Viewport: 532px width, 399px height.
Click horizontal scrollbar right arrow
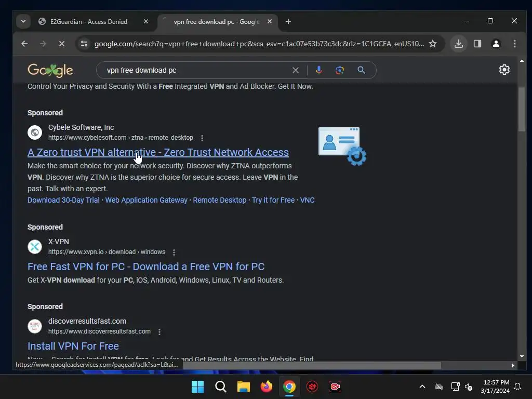click(513, 365)
